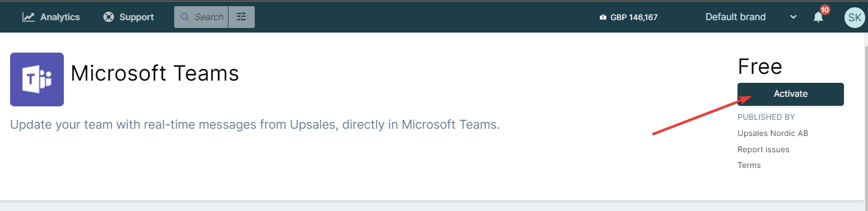Click the GBP 146,167 sales total
The width and height of the screenshot is (868, 211).
[x=634, y=17]
